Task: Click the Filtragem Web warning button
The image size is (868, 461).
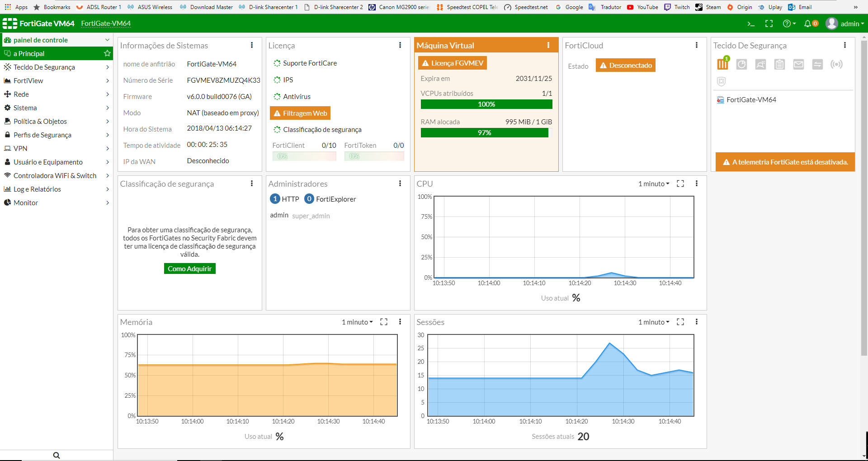Action: 300,113
